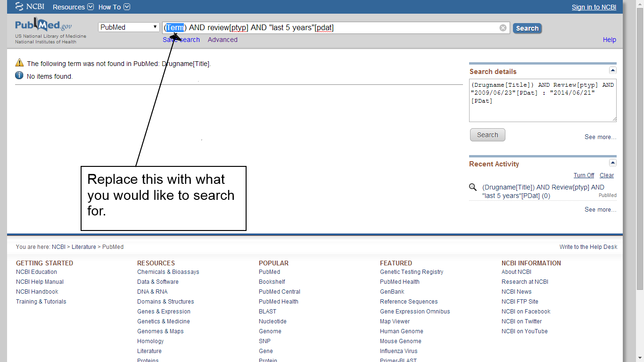Visit NCBI on Facebook
644x362 pixels.
tap(526, 312)
